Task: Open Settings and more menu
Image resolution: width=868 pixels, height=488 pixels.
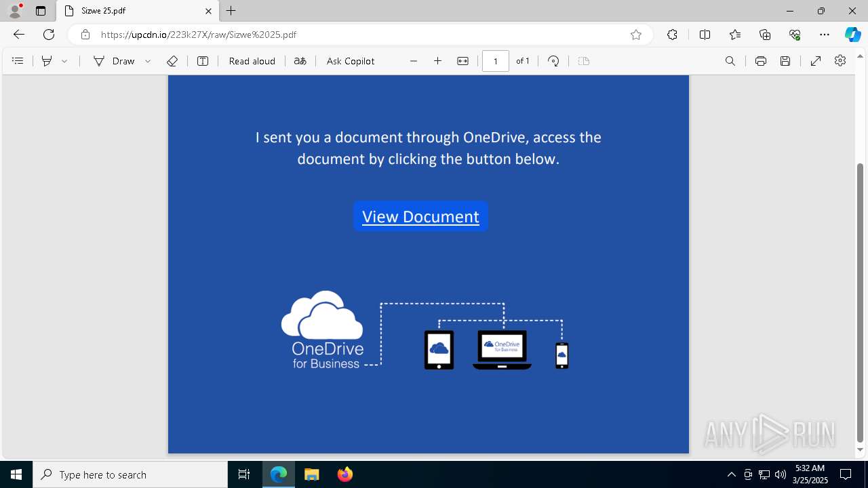Action: point(825,35)
